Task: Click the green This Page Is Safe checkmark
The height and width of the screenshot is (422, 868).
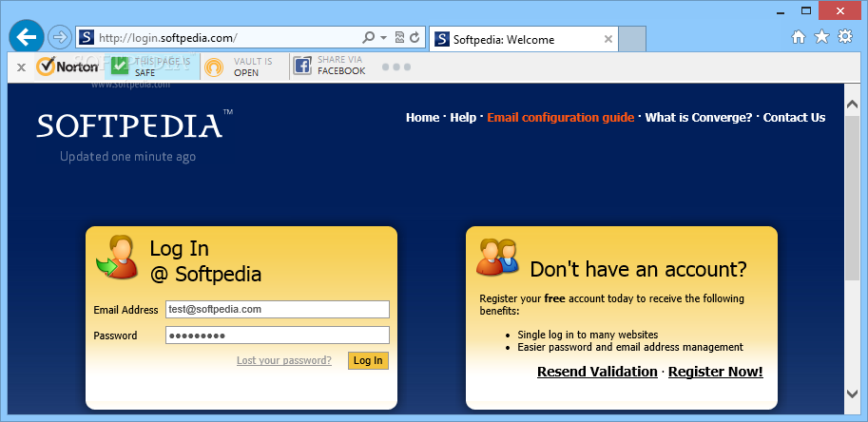Action: (x=120, y=66)
